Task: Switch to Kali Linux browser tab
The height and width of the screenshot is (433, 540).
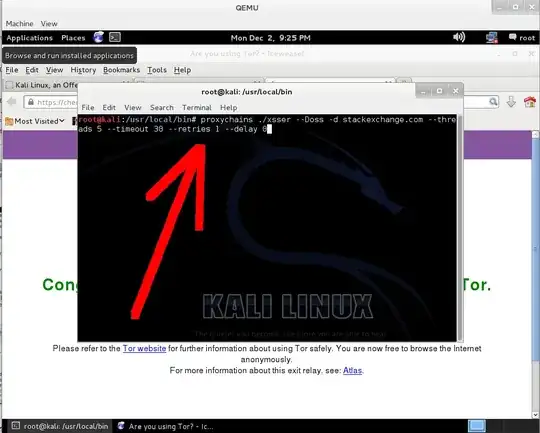Action: point(41,85)
